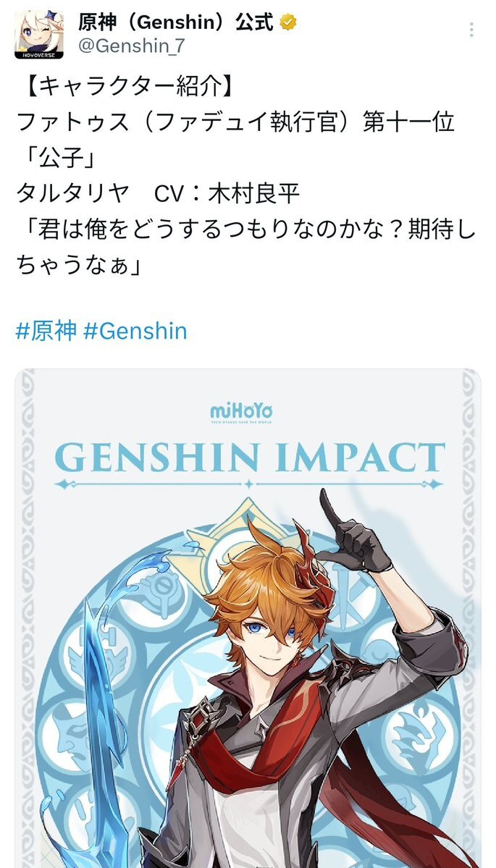Select the quote starting 「君は俺を
The height and width of the screenshot is (868, 496).
click(246, 248)
